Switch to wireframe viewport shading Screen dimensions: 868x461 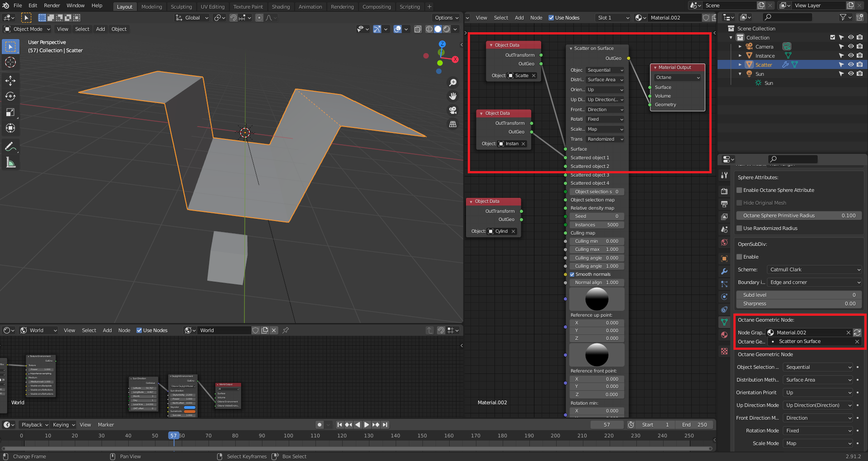[429, 29]
